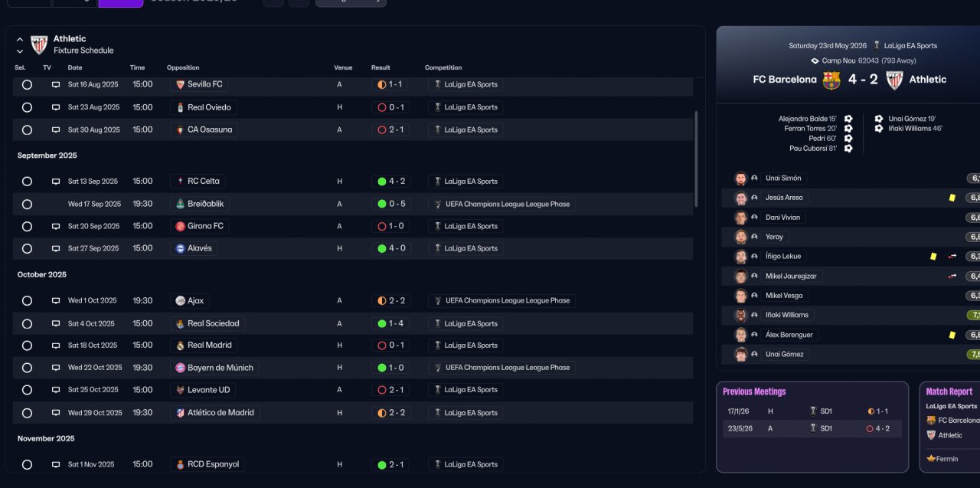Click the CA Osasuna club badge
The width and height of the screenshot is (980, 488).
click(180, 129)
